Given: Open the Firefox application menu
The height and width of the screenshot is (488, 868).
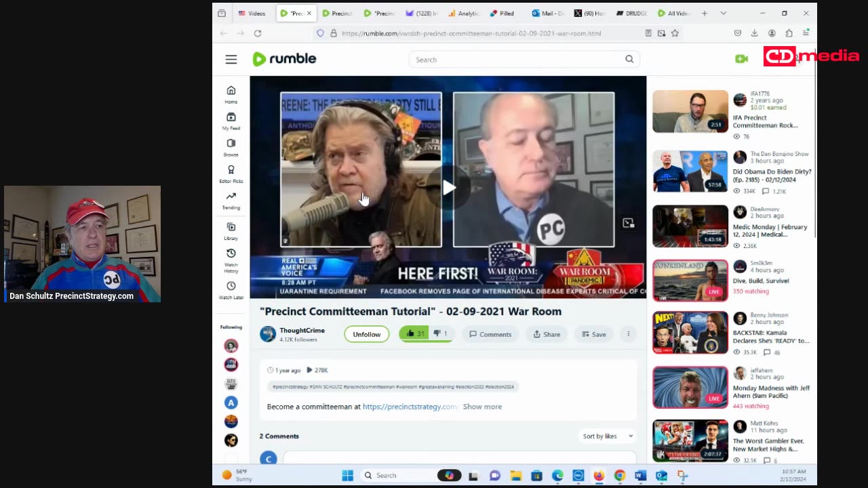Looking at the screenshot, I should click(806, 33).
